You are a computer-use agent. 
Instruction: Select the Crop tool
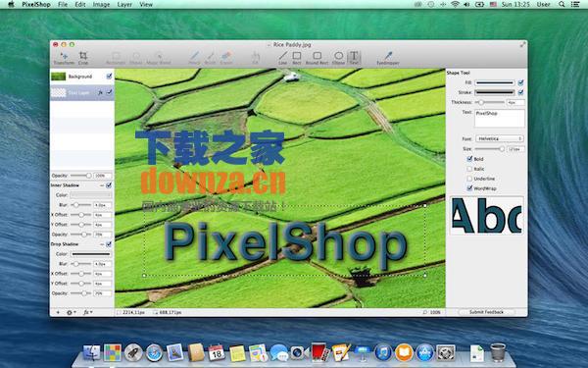point(83,58)
